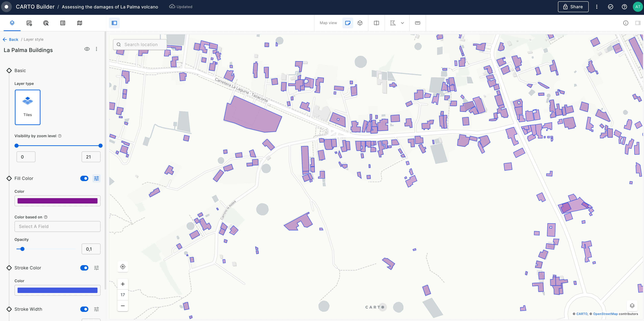Click the CARTO Builder title text

pos(35,7)
